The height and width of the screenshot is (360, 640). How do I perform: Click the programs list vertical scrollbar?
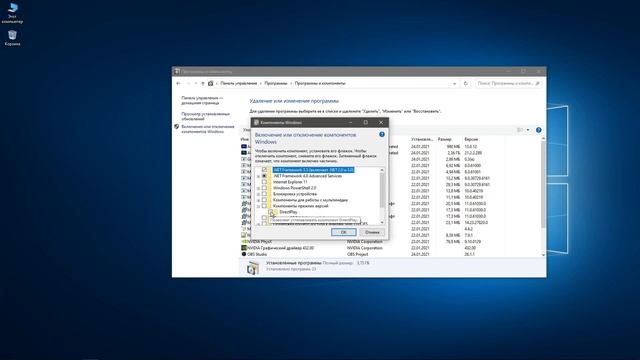(x=543, y=185)
